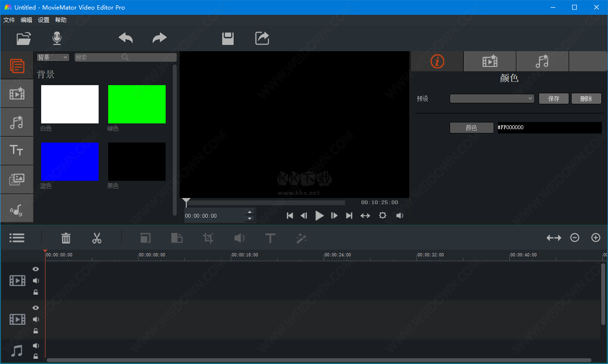
Task: Select the 绿色 green background thumbnail
Action: (136, 104)
